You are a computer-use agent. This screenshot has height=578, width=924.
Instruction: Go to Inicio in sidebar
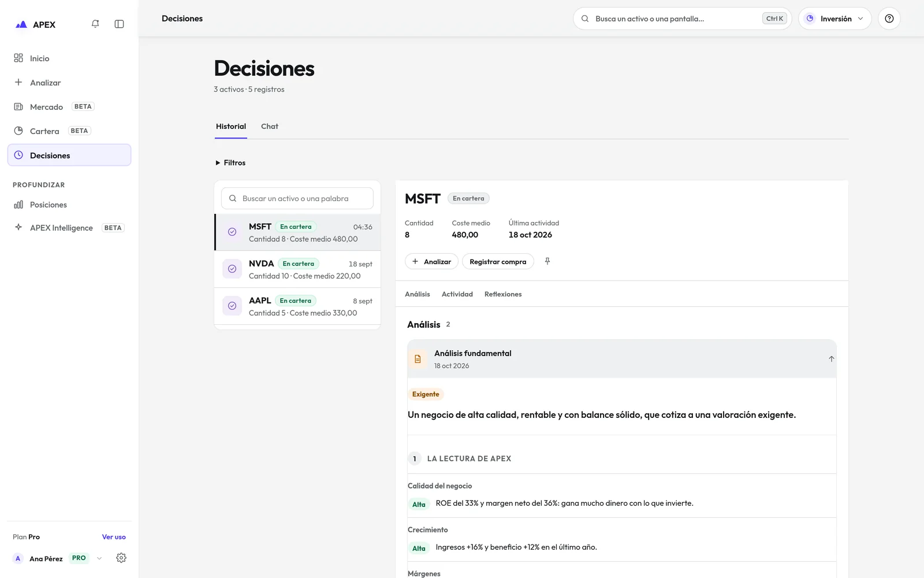point(69,58)
